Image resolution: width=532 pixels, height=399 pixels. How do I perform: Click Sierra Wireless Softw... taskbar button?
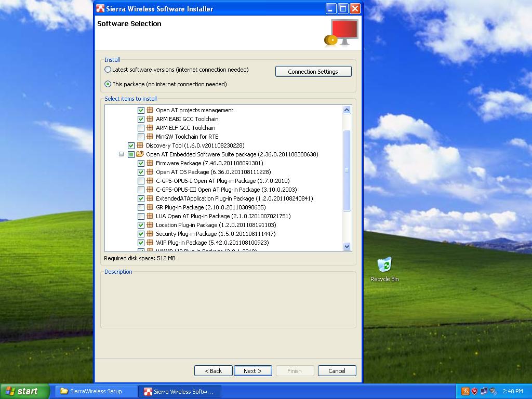click(x=180, y=392)
